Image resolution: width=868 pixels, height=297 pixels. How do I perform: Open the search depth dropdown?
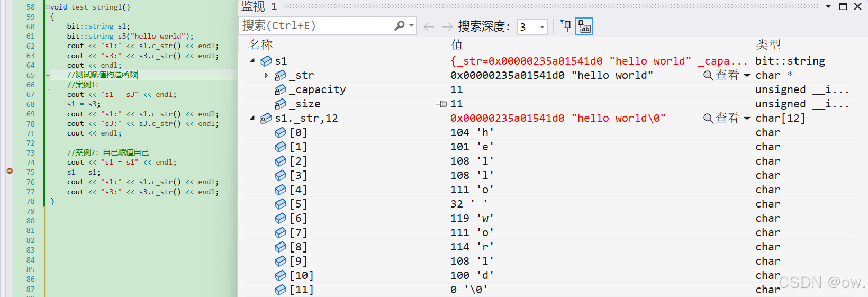click(542, 26)
